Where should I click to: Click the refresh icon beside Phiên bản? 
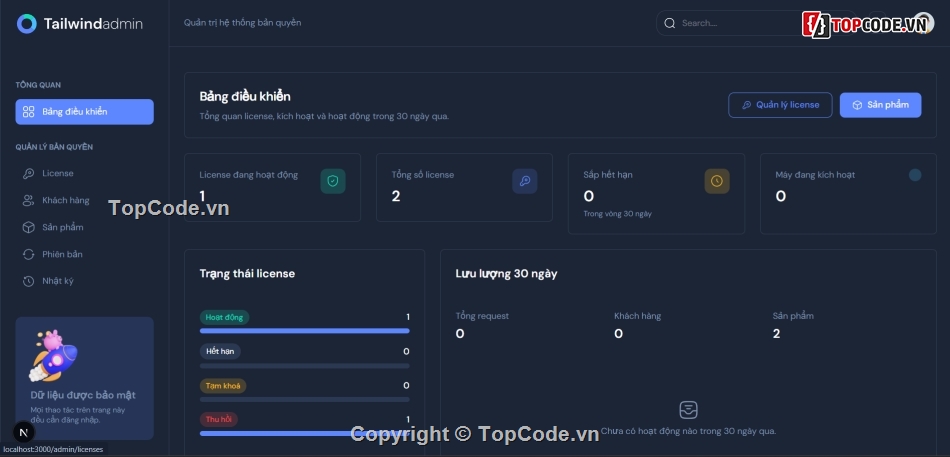tap(28, 254)
